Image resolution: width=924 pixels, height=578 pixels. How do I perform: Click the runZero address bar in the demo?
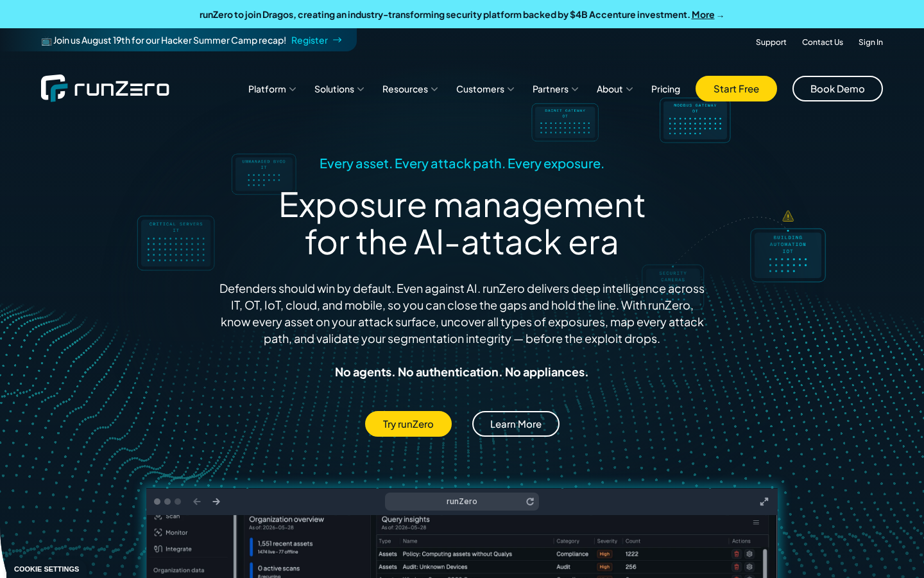[x=462, y=502]
